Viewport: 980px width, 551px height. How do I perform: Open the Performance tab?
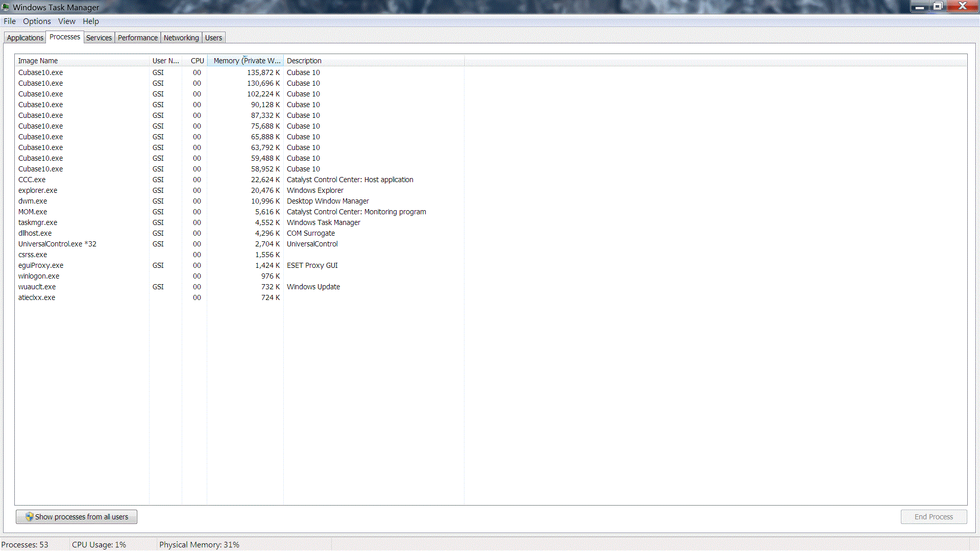point(138,38)
